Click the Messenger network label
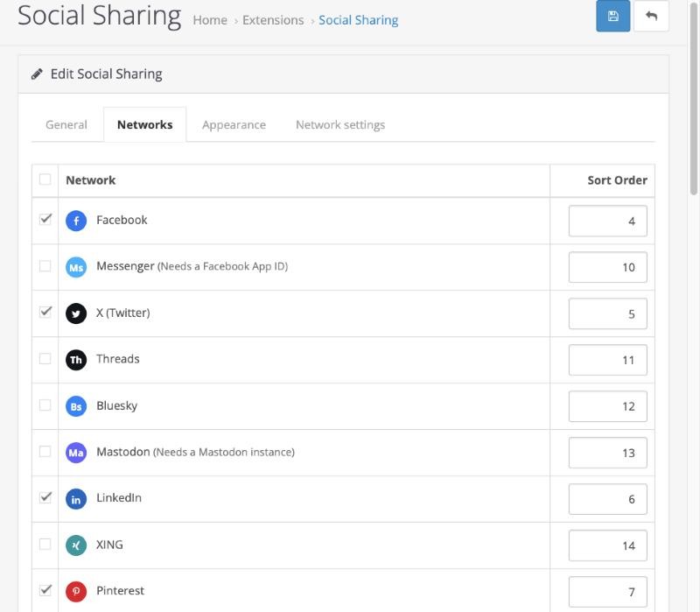The height and width of the screenshot is (612, 700). tap(192, 266)
